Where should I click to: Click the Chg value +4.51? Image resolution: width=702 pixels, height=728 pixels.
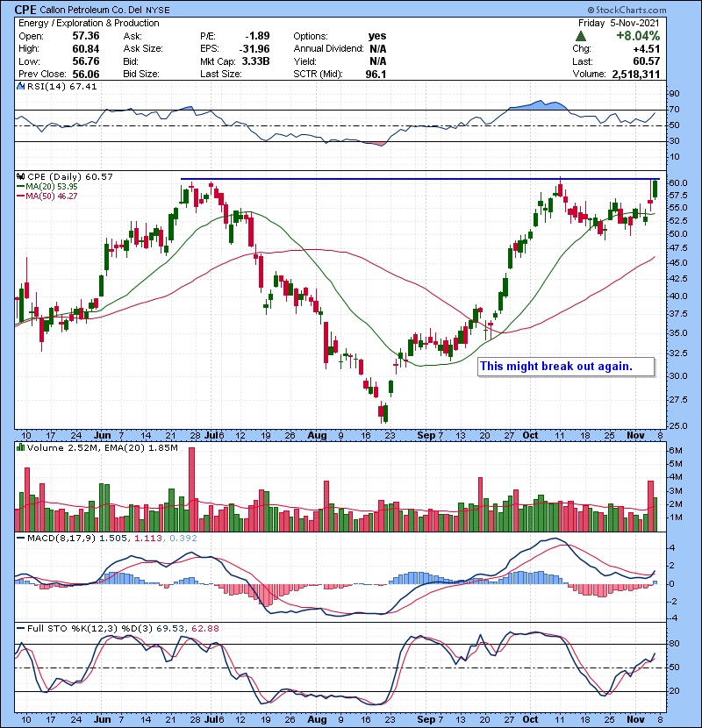647,49
